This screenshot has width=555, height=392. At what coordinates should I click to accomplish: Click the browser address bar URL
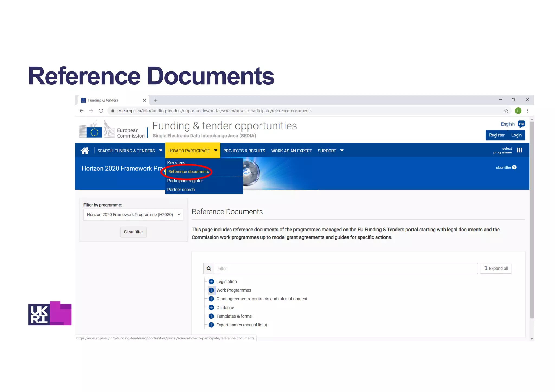[214, 111]
